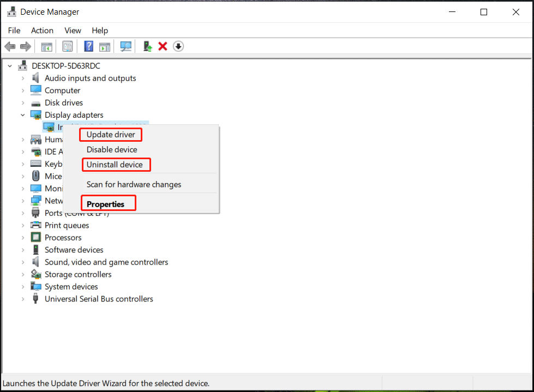The image size is (534, 392).
Task: Minimize the Device Manager window
Action: tap(452, 12)
